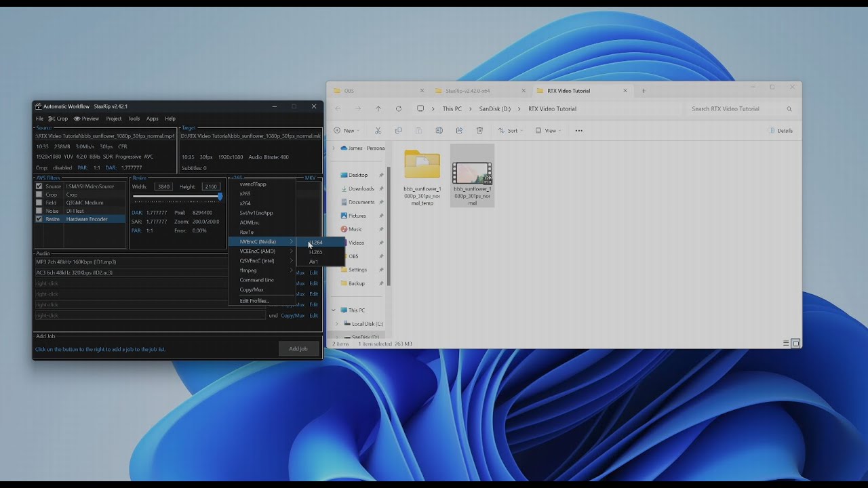This screenshot has height=488, width=868.
Task: Click the chevron after This PC breadcrumb
Action: (471, 108)
